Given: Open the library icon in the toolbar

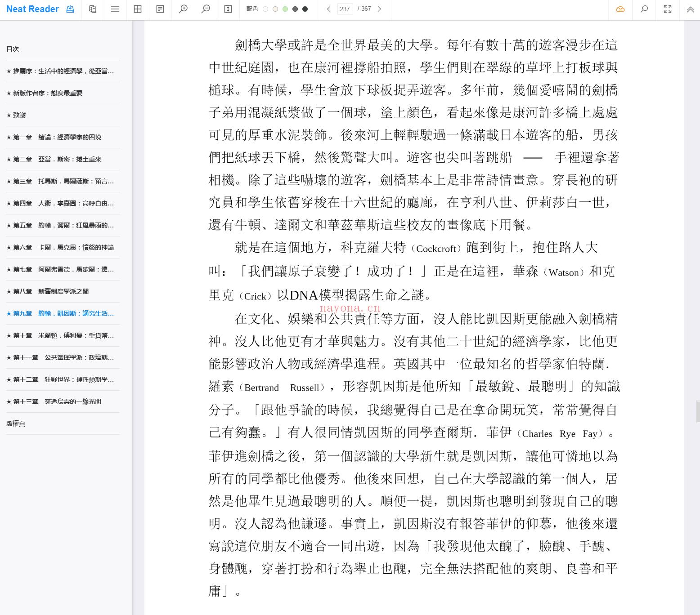Looking at the screenshot, I should (x=93, y=9).
